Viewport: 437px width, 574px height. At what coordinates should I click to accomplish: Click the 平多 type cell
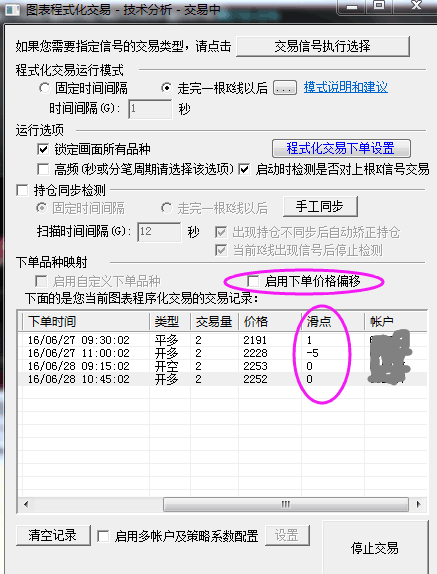coord(167,340)
